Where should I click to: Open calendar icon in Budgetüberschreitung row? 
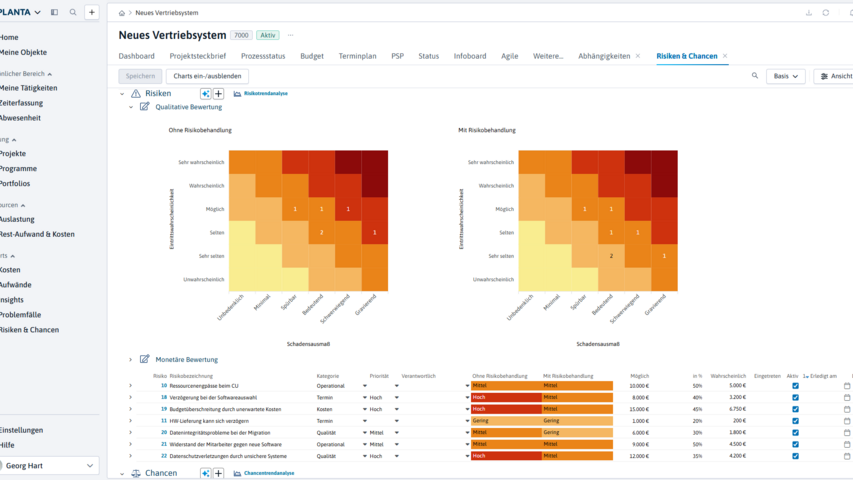point(847,409)
